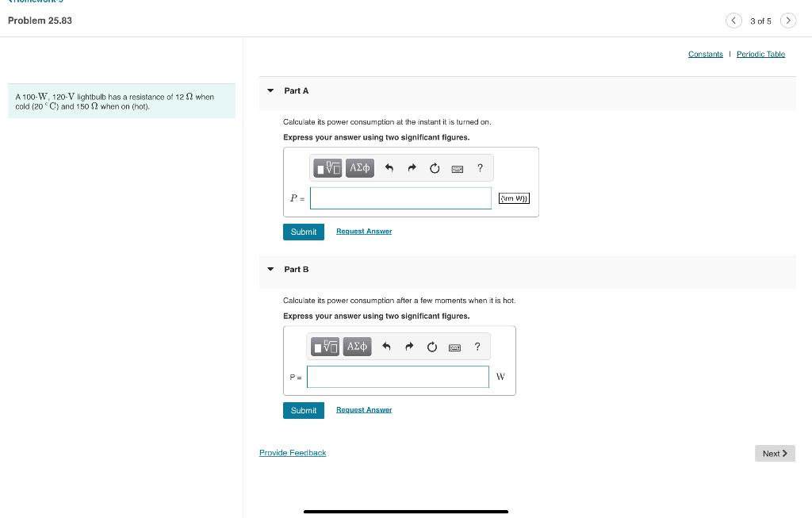Open Greek symbols menu in Part B
The height and width of the screenshot is (518, 812).
tap(357, 347)
